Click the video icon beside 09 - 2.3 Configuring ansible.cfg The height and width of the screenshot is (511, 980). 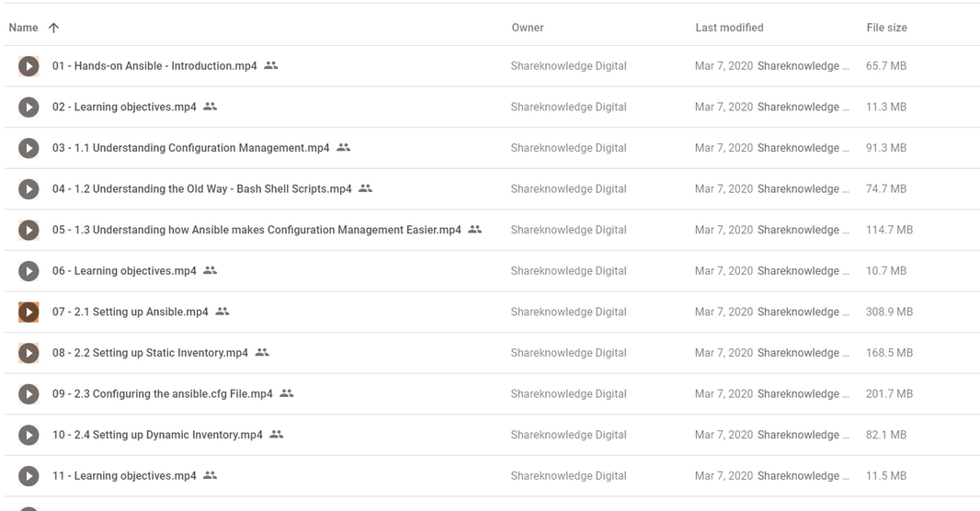click(28, 393)
